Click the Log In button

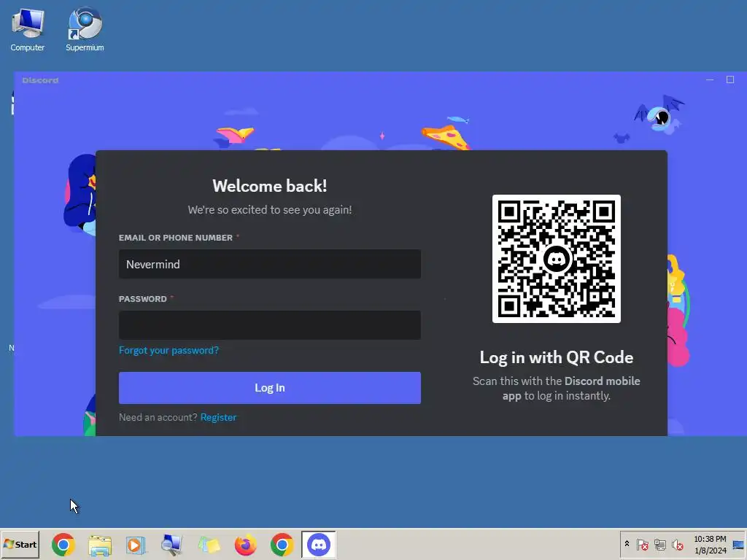(270, 388)
